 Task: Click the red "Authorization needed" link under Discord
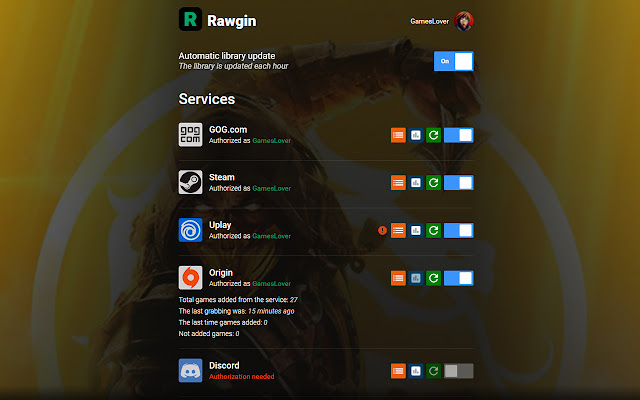tap(242, 376)
